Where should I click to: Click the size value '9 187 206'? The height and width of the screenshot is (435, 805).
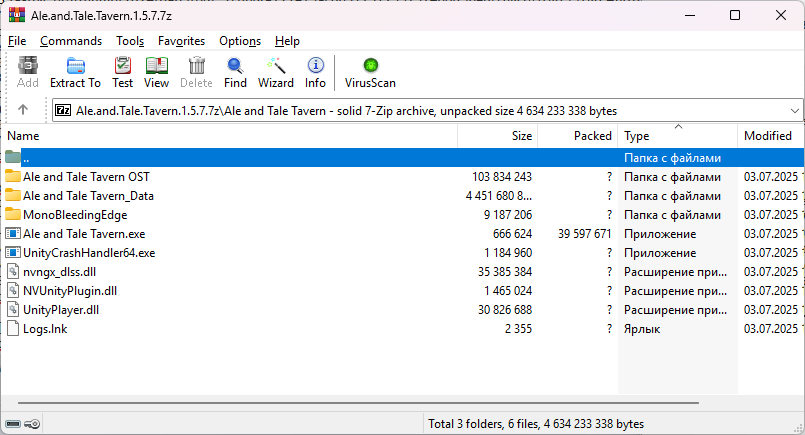508,215
